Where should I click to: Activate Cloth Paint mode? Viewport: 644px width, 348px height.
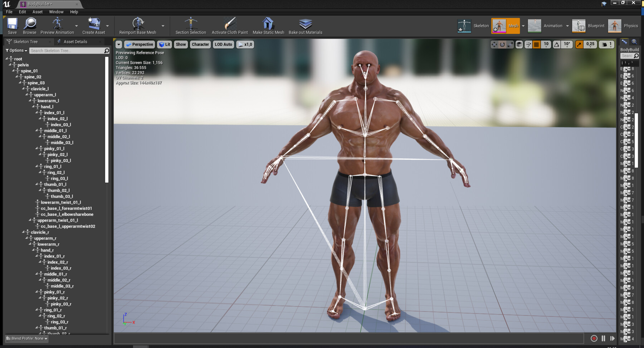pyautogui.click(x=229, y=25)
